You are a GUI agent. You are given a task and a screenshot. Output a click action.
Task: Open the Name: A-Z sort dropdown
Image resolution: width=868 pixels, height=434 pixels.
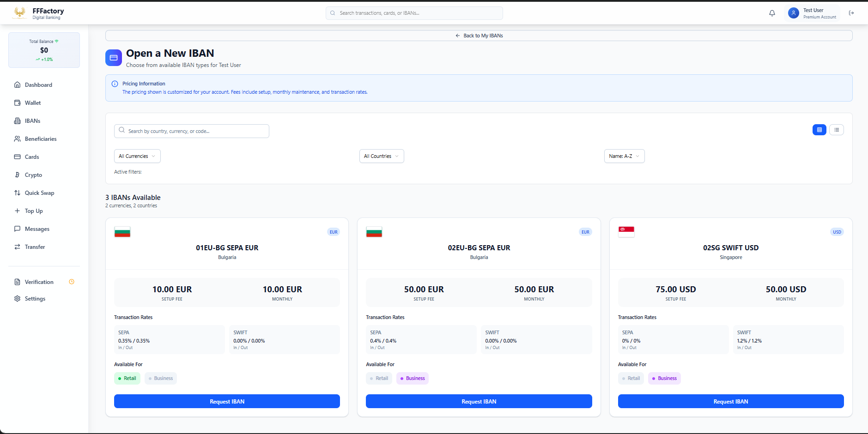(624, 157)
